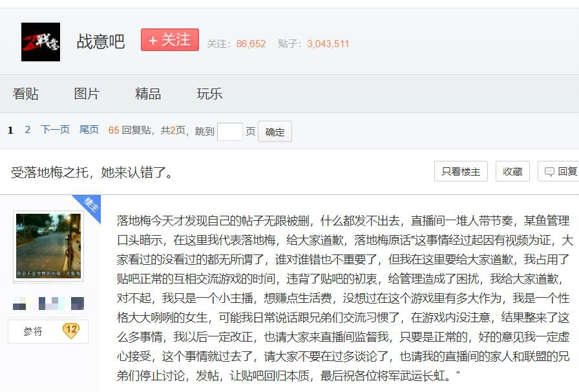Go to page 2 of replies
579x392 pixels.
click(28, 130)
